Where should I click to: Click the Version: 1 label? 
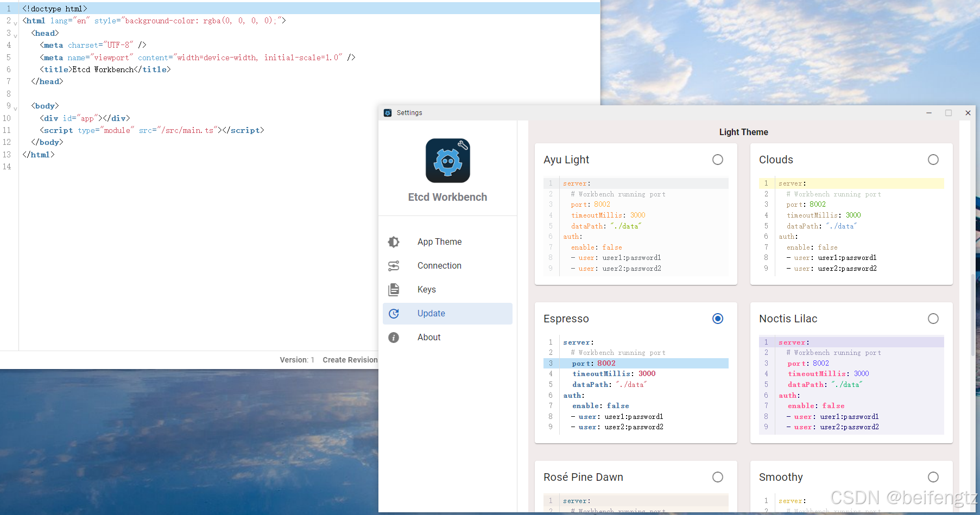[297, 360]
